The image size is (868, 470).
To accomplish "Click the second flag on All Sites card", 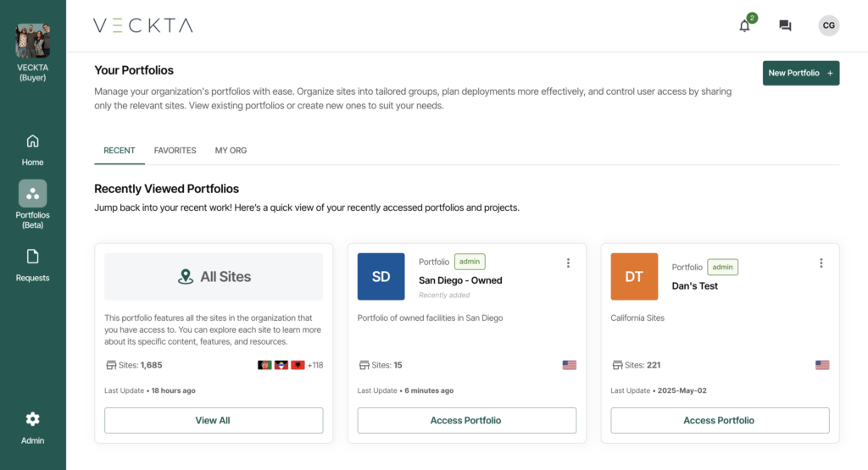I will click(x=281, y=365).
